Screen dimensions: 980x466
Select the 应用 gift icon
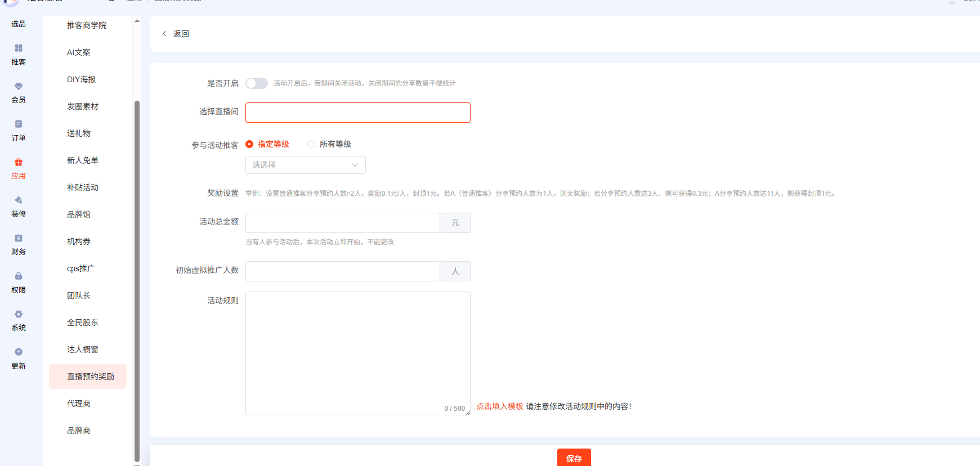pos(19,163)
